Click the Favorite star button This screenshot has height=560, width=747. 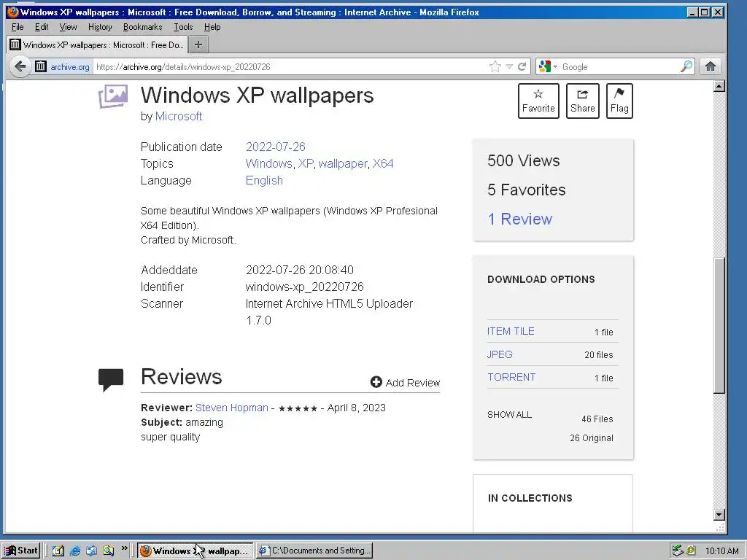click(x=538, y=101)
